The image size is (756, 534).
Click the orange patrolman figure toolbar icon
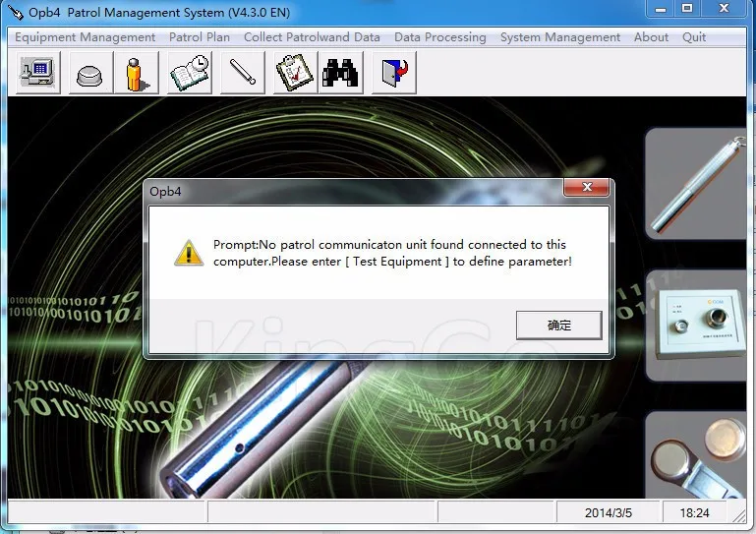(x=137, y=73)
